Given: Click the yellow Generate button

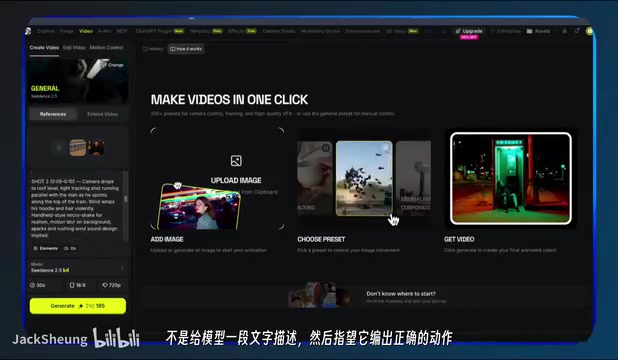Looking at the screenshot, I should coord(78,306).
